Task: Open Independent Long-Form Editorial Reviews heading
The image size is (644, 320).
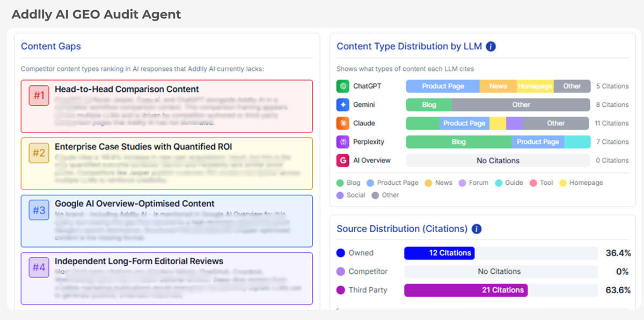Action: tap(139, 261)
